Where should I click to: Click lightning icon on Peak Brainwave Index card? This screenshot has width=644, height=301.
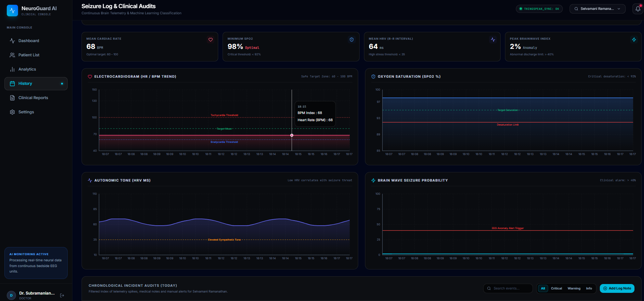coord(634,40)
